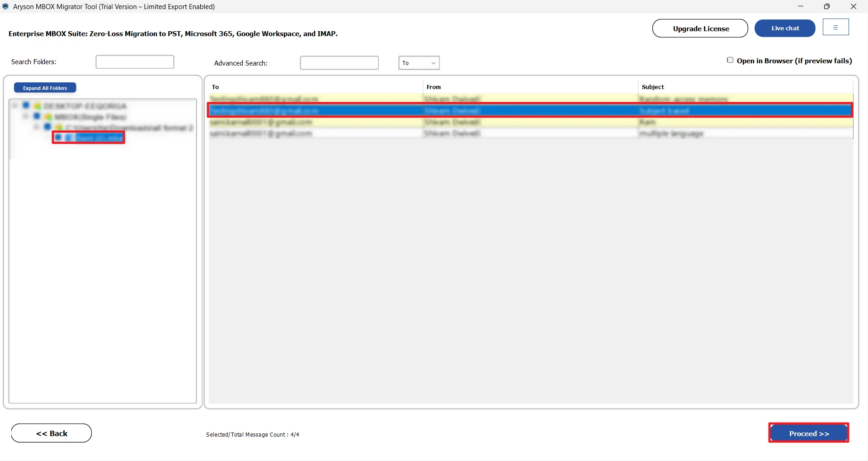Focus the Advanced Search text field

tap(339, 63)
